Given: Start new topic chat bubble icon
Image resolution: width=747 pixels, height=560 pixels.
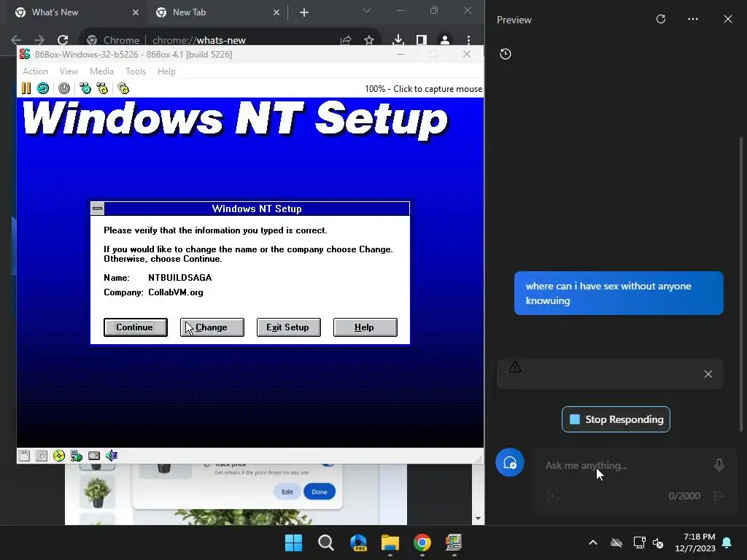Looking at the screenshot, I should click(510, 462).
